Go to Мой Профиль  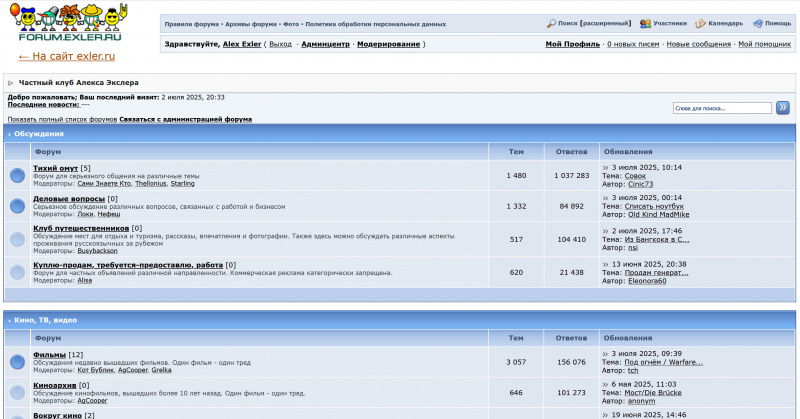(x=573, y=44)
